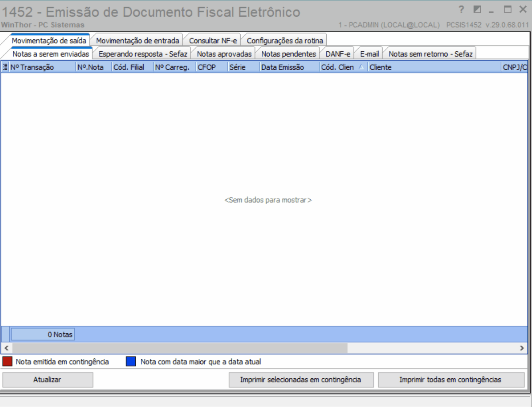The image size is (532, 407).
Task: Open Notas pendentes subtab
Action: click(289, 54)
